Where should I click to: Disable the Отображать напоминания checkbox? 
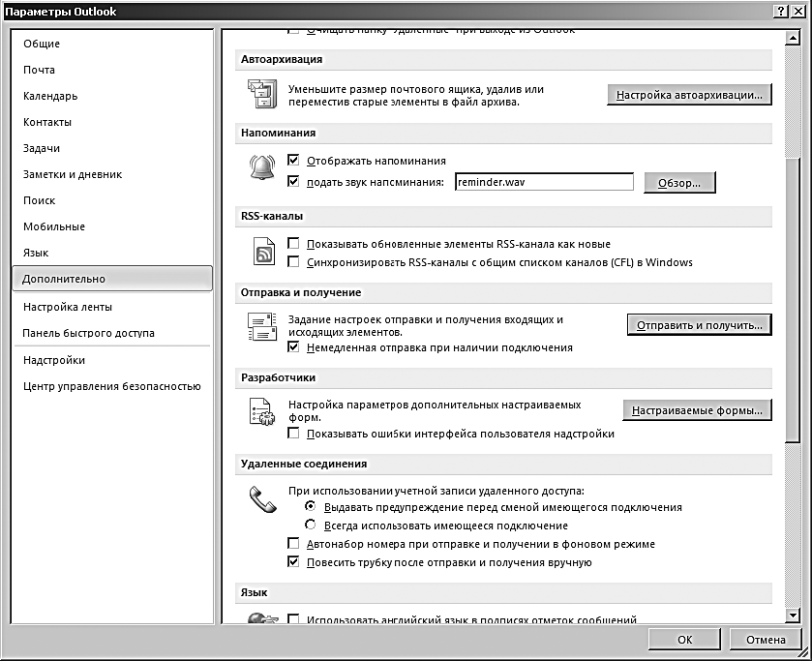tap(294, 161)
